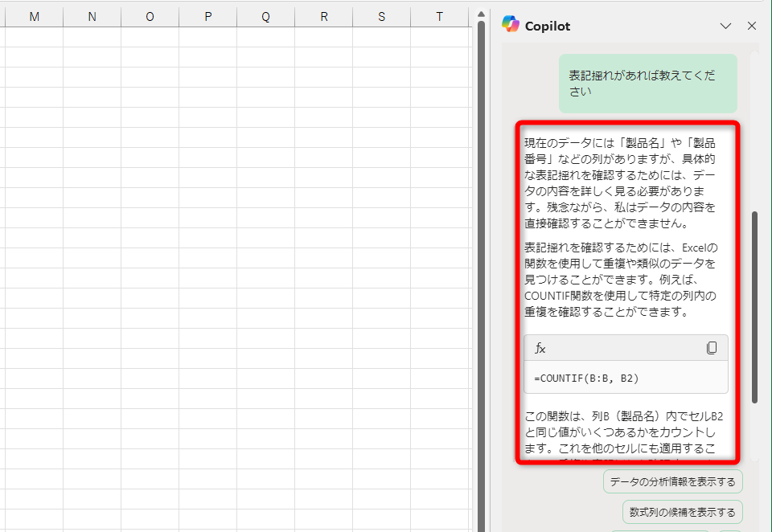Open the Copilot pane chevron menu

pos(727,25)
